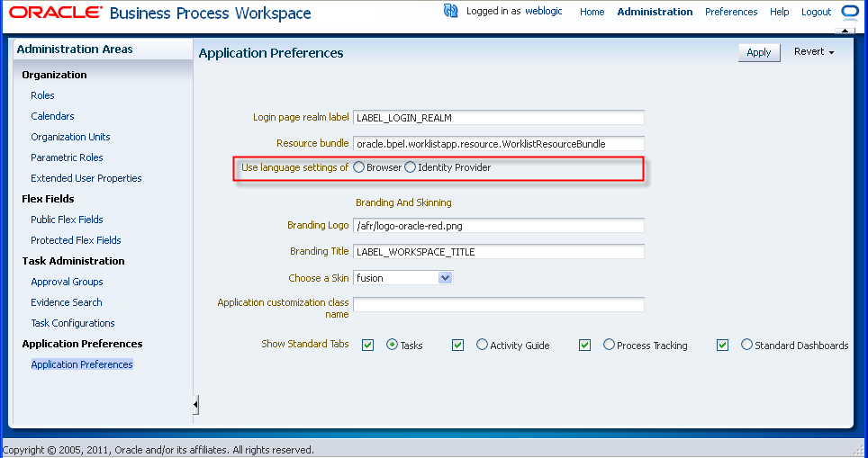
Task: Open Protected Flex Fields
Action: (76, 240)
